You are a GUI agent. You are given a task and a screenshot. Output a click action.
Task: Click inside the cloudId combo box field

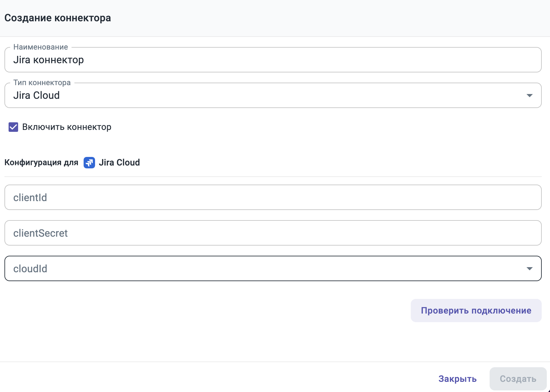(x=254, y=269)
